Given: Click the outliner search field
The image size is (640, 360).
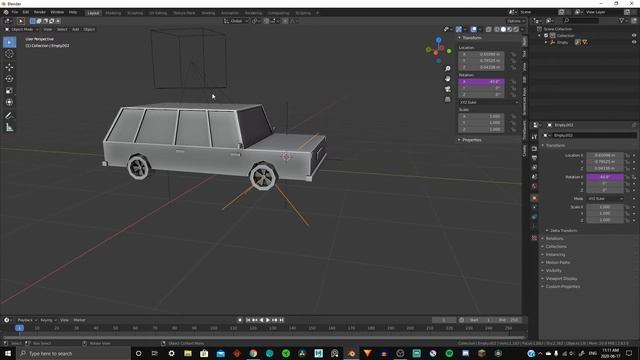Looking at the screenshot, I should point(580,20).
